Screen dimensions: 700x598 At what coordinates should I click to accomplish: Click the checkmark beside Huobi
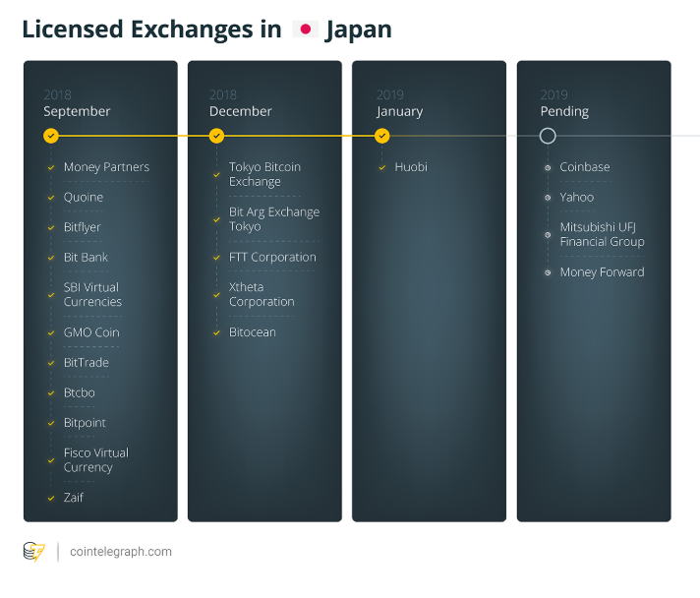tap(382, 167)
